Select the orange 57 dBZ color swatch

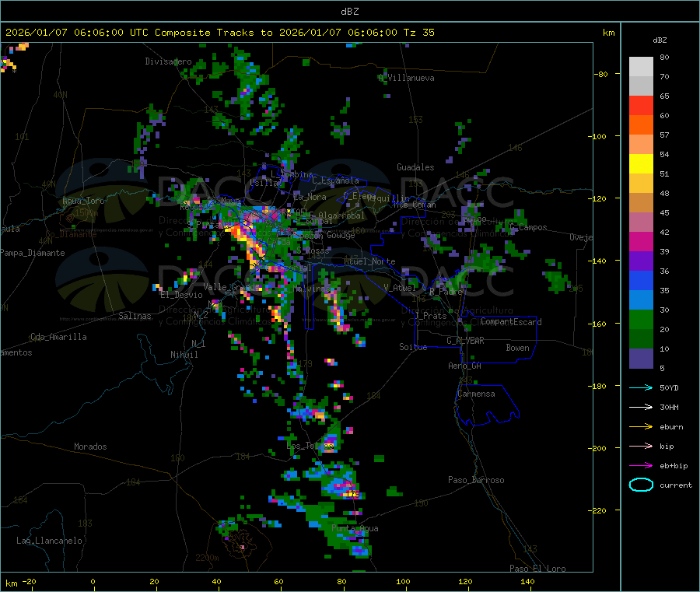(x=641, y=125)
